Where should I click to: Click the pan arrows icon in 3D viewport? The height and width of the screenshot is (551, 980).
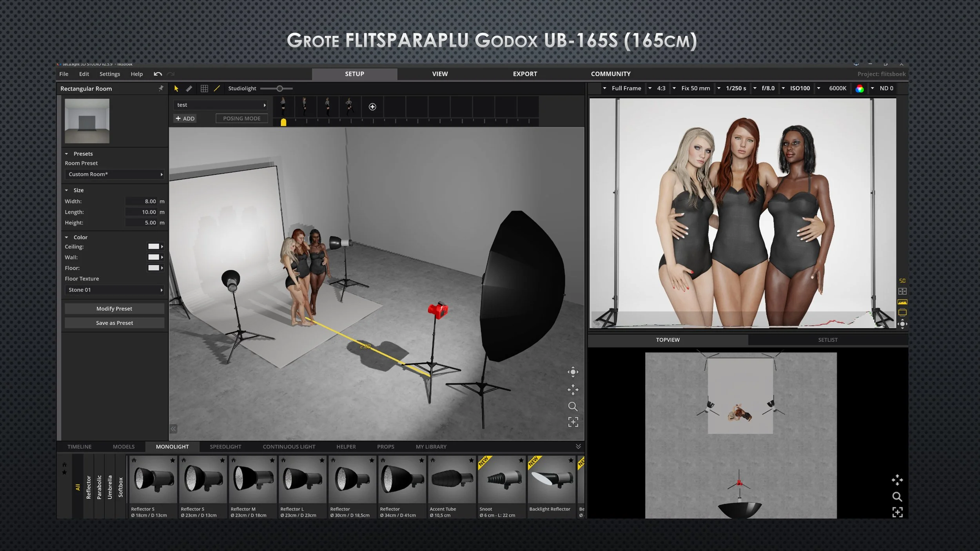pyautogui.click(x=573, y=390)
